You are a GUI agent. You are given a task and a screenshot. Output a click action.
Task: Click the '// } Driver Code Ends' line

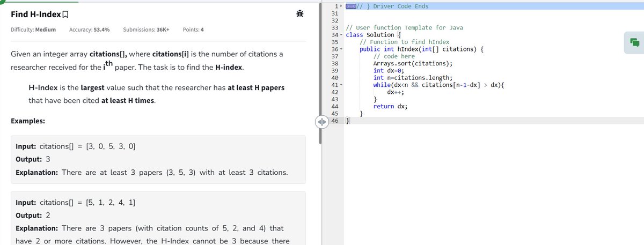pos(393,6)
